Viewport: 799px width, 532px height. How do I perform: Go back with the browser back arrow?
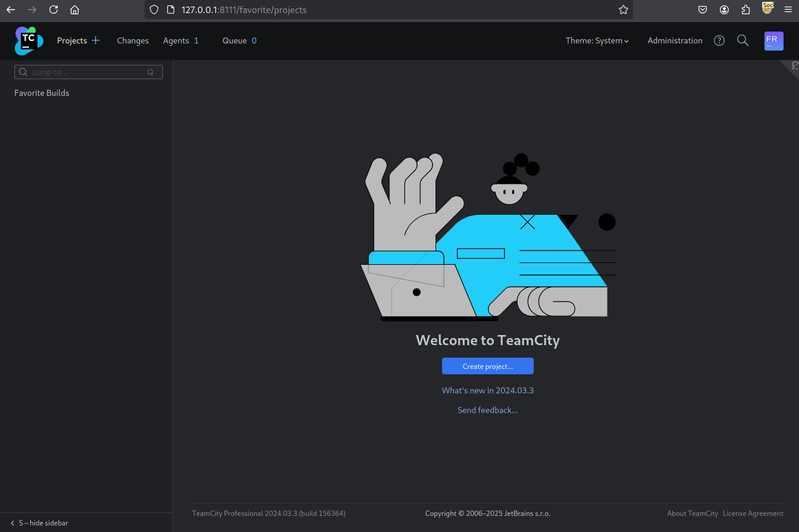tap(11, 10)
